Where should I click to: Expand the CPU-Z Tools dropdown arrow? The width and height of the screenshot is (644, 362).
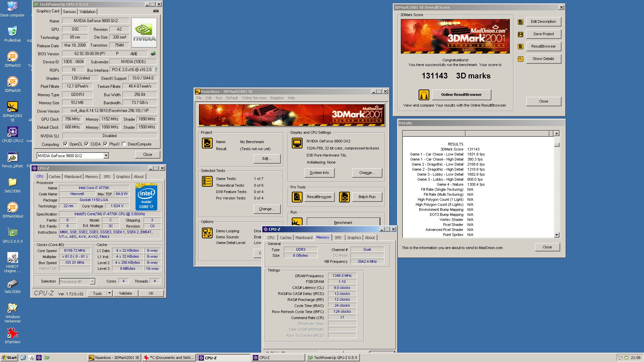[109, 293]
